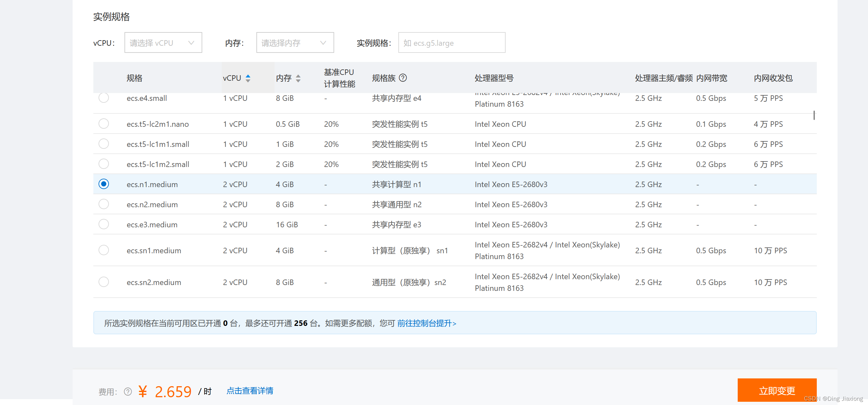Click the 内网带宽 column header
Screen dimensions: 868x405
[712, 78]
